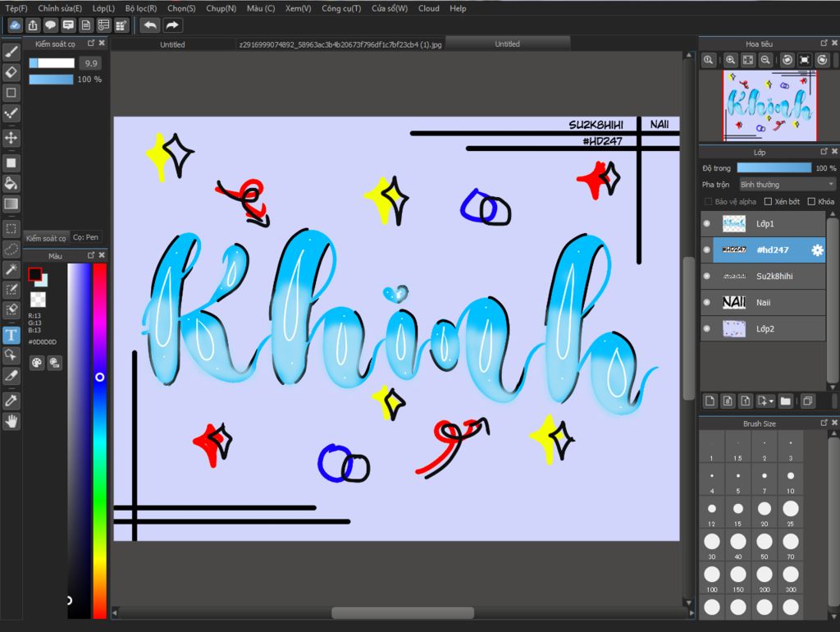The height and width of the screenshot is (632, 840).
Task: Open the Bộ lọc(R) menu
Action: (x=141, y=8)
